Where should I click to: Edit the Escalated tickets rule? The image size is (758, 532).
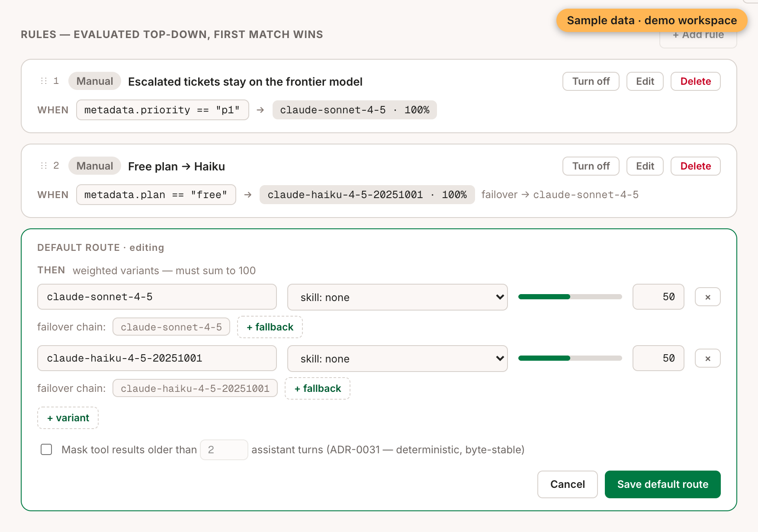pos(645,81)
